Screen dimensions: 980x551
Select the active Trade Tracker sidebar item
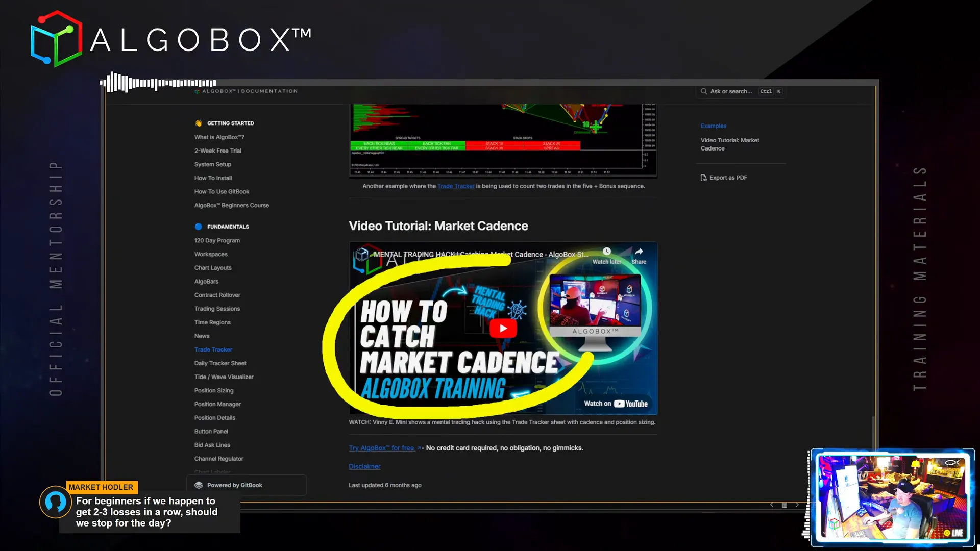tap(213, 349)
